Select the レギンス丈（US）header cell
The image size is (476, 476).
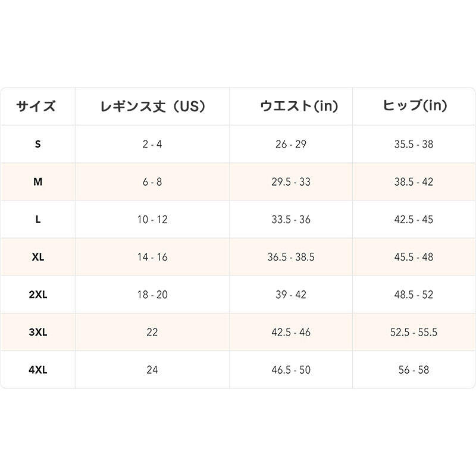click(x=152, y=107)
